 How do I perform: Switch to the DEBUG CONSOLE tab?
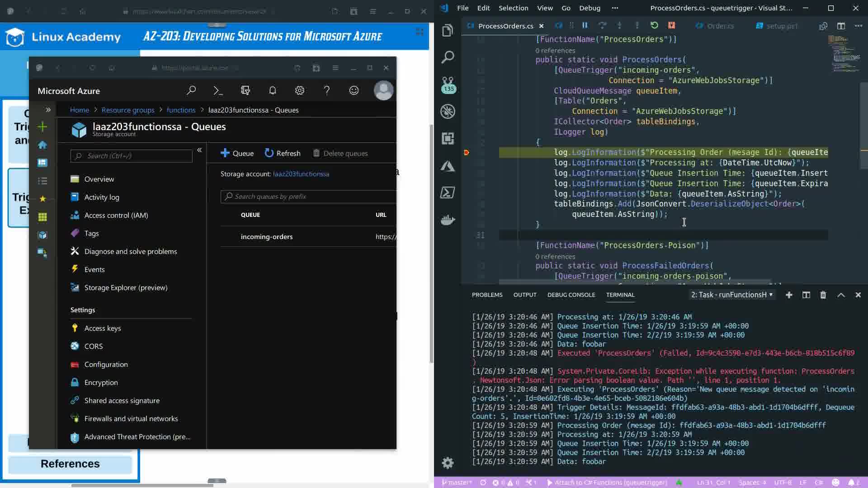(x=571, y=295)
